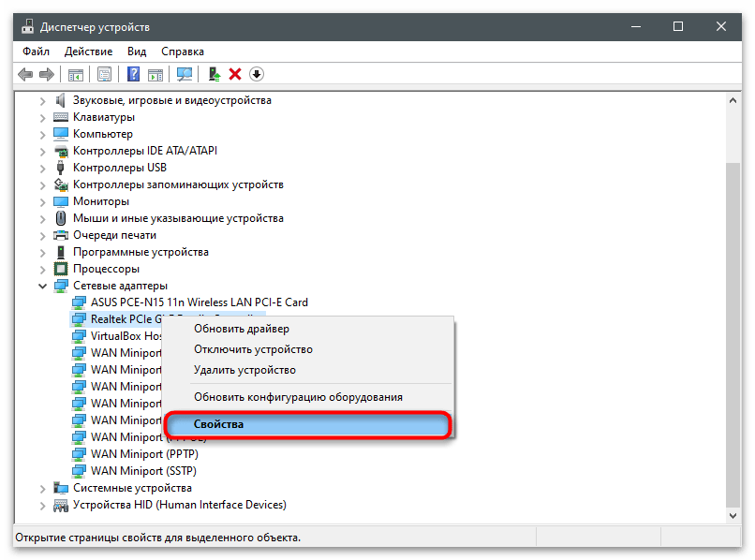Expand the Системные устройства node
755x560 pixels.
pos(42,488)
